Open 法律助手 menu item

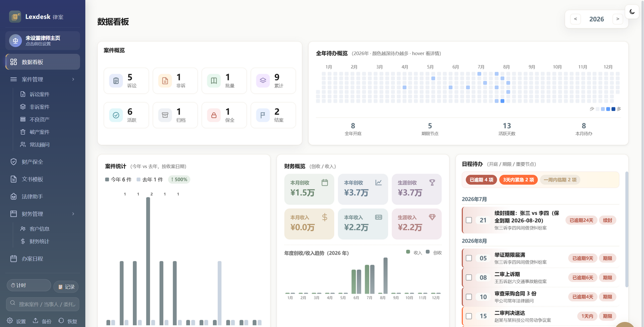point(43,196)
